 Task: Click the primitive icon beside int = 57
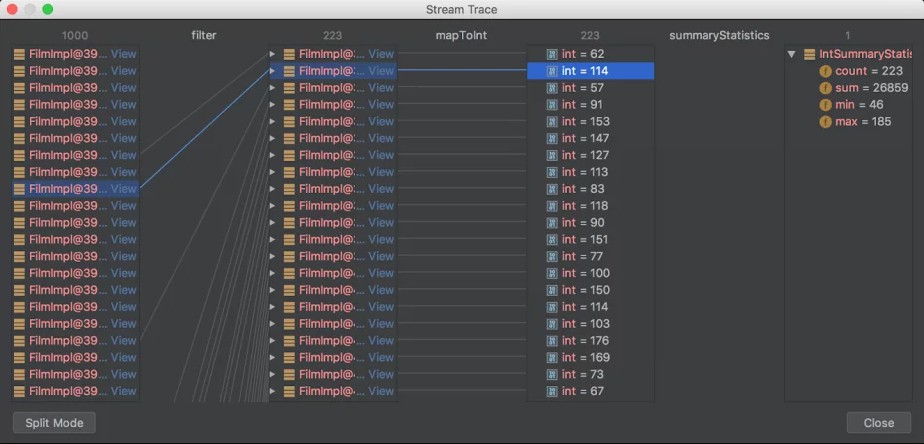552,88
